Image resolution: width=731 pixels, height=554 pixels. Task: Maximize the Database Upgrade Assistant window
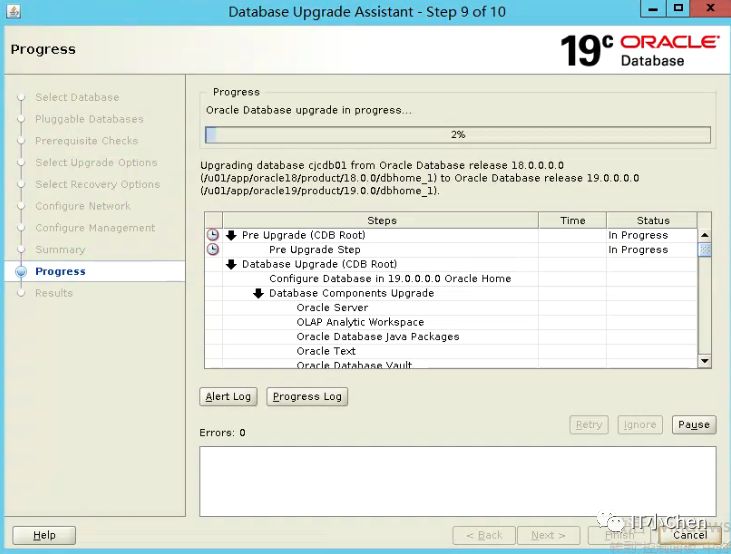click(x=678, y=8)
